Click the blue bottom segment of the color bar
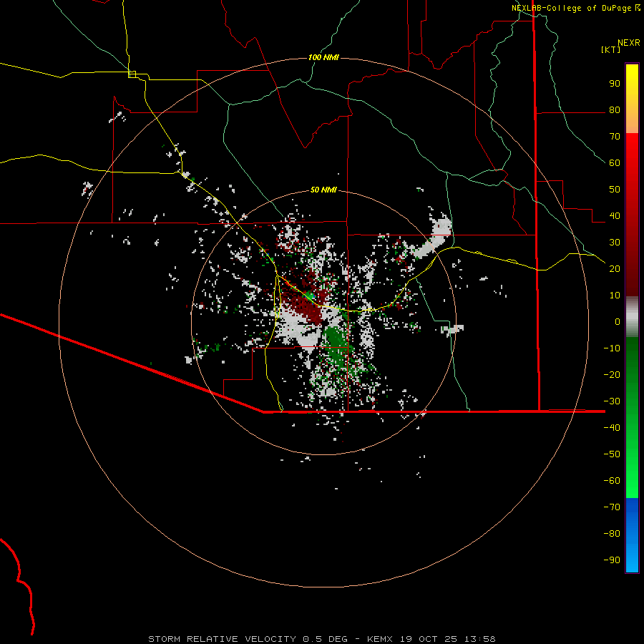 coord(632,535)
